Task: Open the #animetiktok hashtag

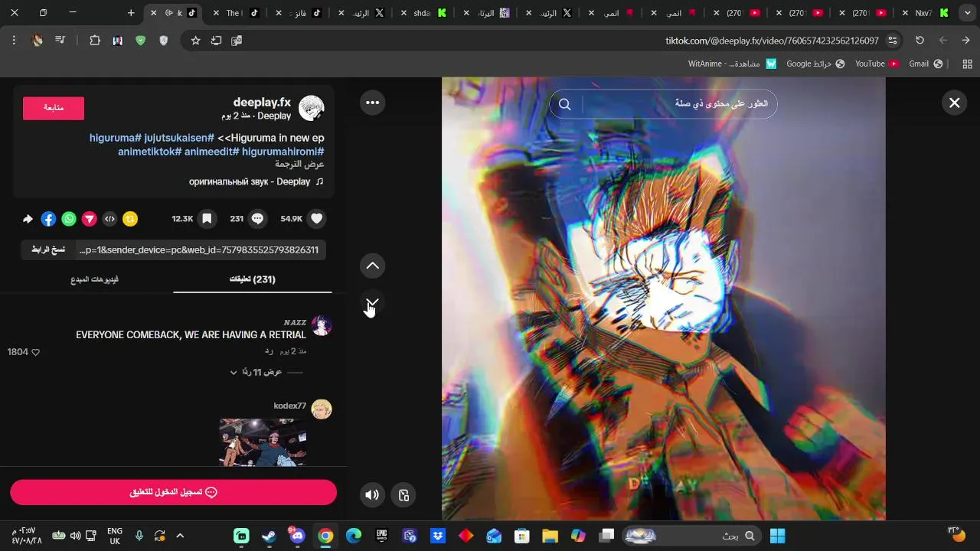Action: point(149,152)
